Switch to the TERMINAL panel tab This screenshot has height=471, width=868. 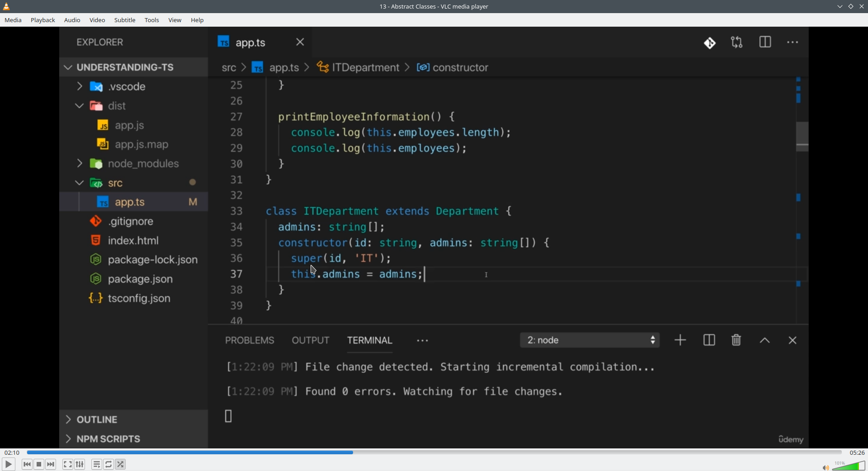click(370, 340)
